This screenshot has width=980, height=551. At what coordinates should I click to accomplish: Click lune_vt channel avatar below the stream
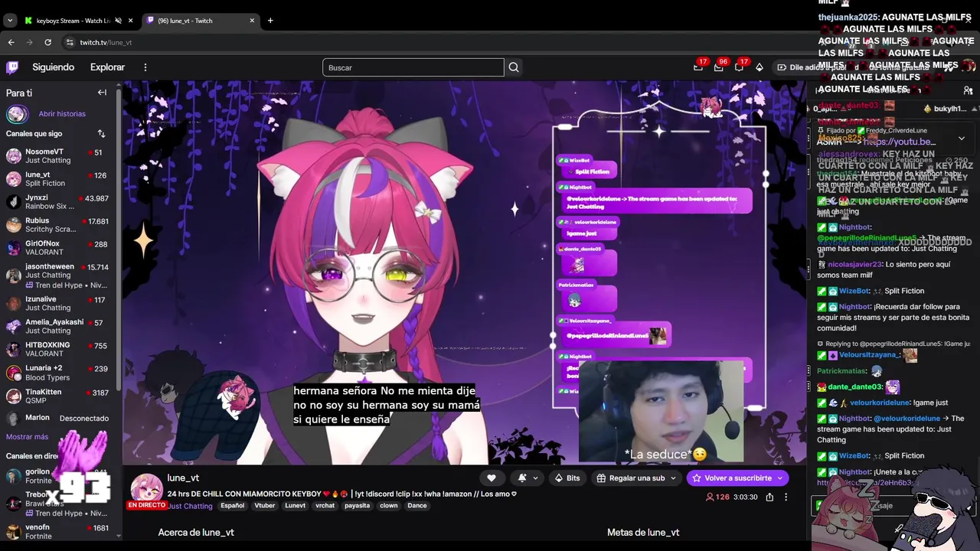(x=146, y=490)
